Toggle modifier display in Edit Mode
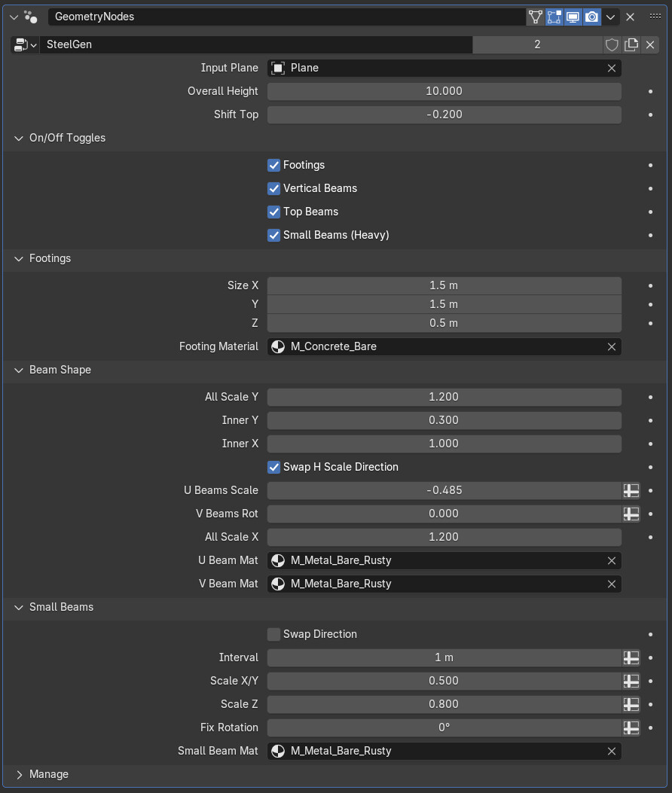The height and width of the screenshot is (793, 672). (554, 17)
